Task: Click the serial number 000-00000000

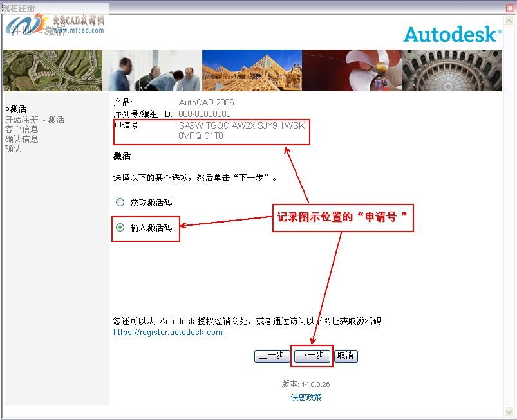Action: coord(205,114)
